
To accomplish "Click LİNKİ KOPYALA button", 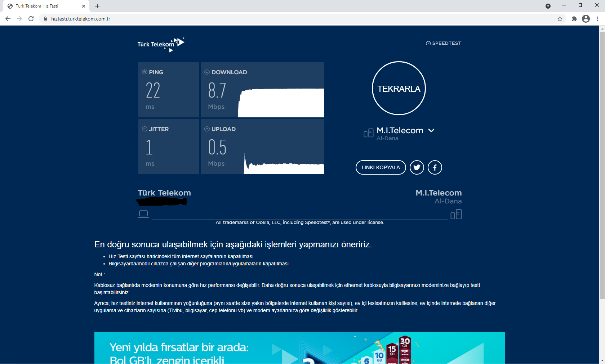I will (381, 167).
